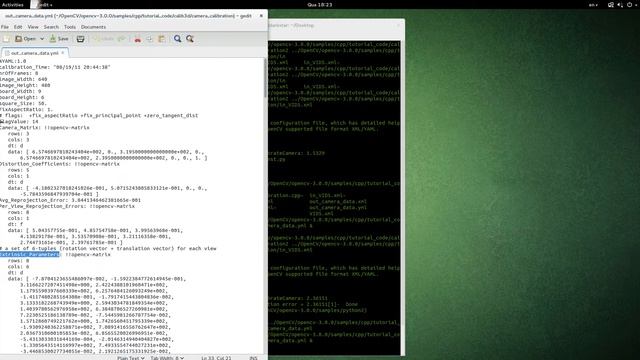640x360 pixels.
Task: Click the Camera_Matrix line
Action: (44, 127)
